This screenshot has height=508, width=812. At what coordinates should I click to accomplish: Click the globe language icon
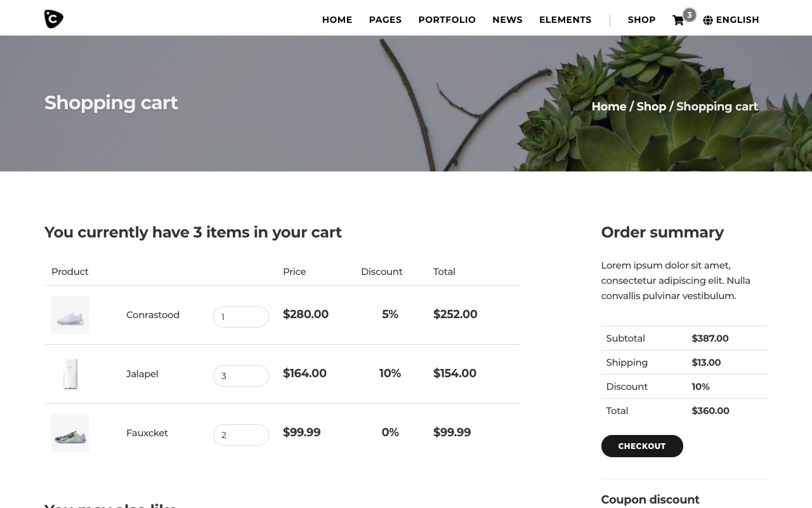[x=708, y=20]
